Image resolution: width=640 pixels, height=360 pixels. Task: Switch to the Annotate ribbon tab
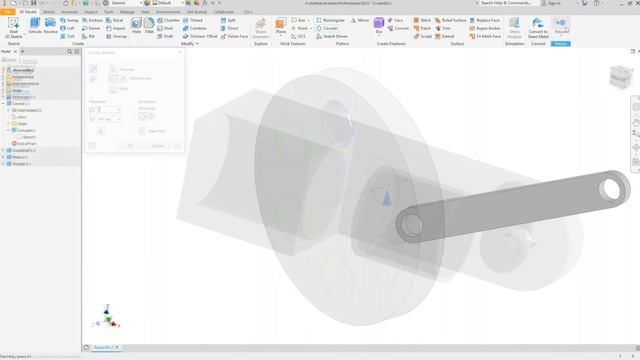point(69,12)
